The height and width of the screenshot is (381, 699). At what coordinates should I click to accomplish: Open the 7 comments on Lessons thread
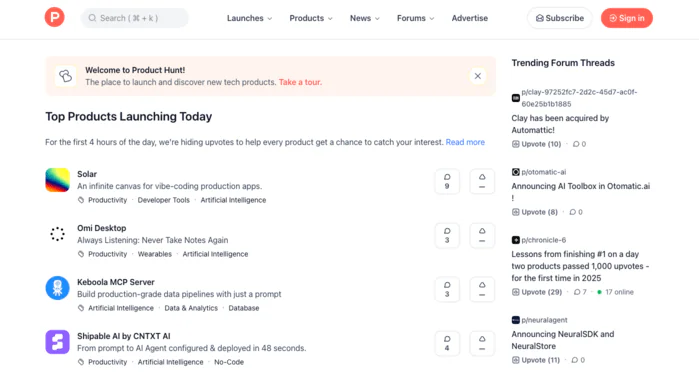pyautogui.click(x=580, y=292)
